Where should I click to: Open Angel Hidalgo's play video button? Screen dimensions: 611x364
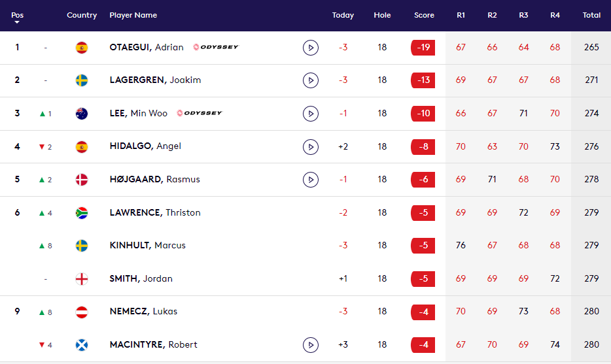click(x=311, y=146)
